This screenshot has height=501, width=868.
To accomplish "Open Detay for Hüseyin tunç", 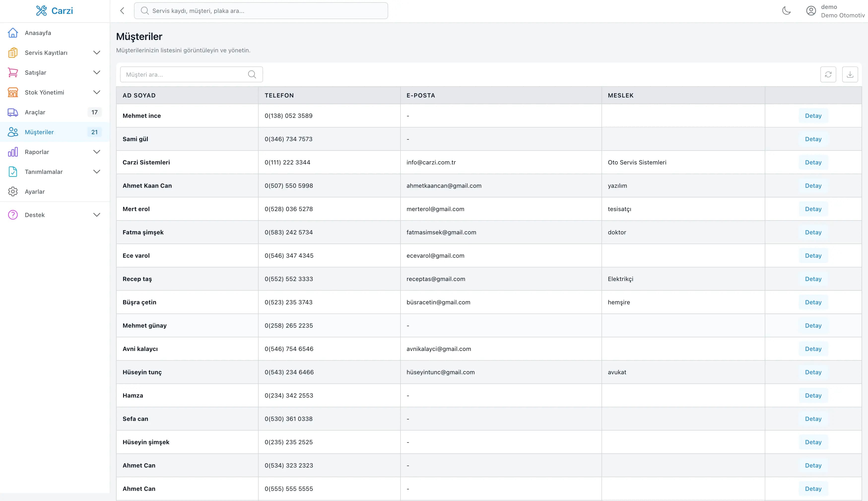I will 813,372.
